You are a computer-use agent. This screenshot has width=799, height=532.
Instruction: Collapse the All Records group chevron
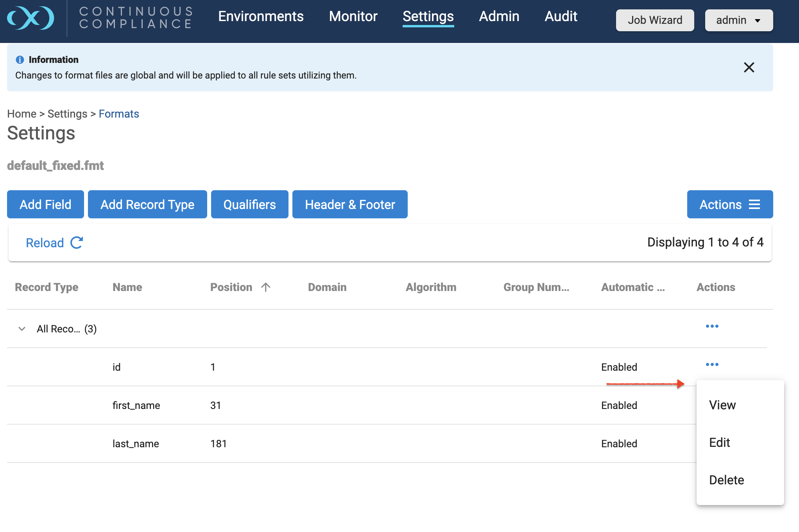(x=22, y=329)
